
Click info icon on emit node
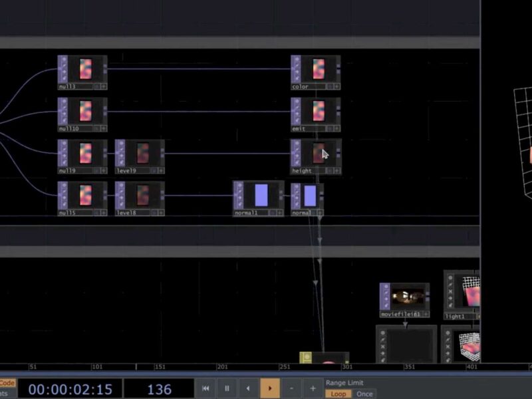(330, 128)
